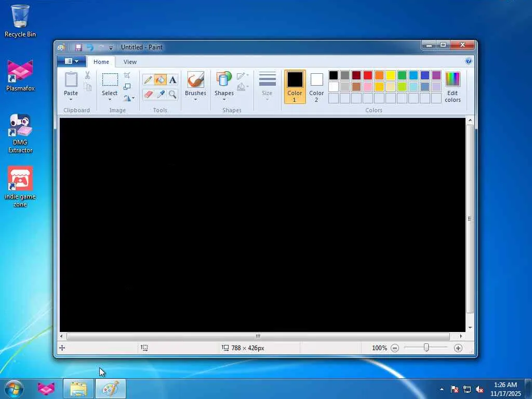Click the zoom slider handle
This screenshot has width=532, height=399.
coord(426,348)
